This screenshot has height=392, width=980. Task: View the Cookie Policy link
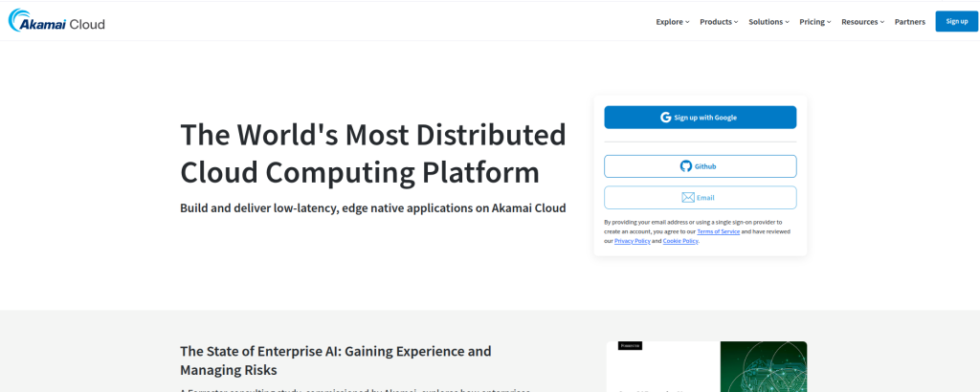680,241
